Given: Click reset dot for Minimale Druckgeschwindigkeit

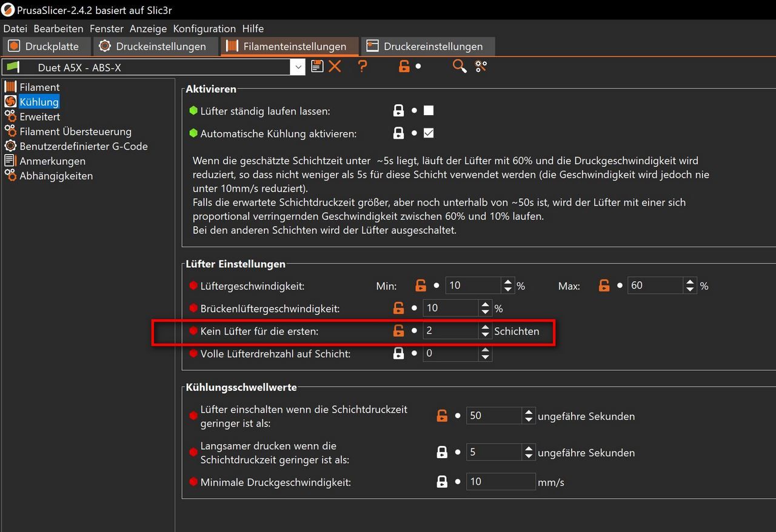Looking at the screenshot, I should point(458,482).
